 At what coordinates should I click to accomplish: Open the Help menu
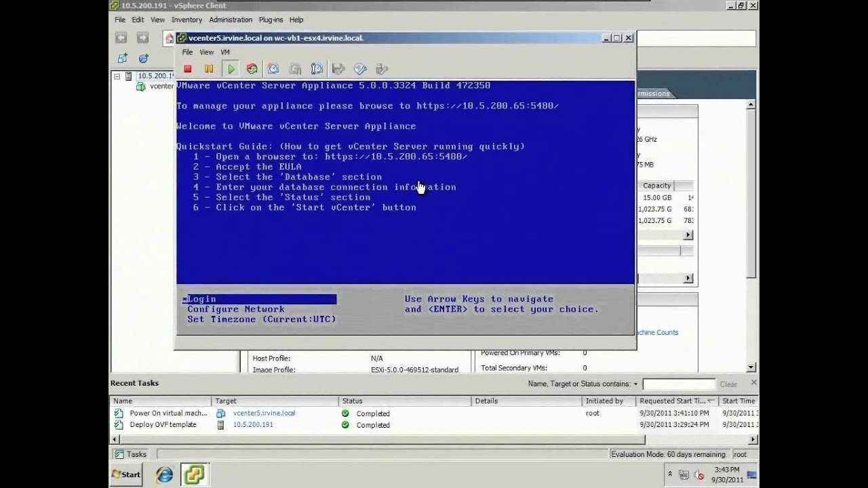click(296, 20)
